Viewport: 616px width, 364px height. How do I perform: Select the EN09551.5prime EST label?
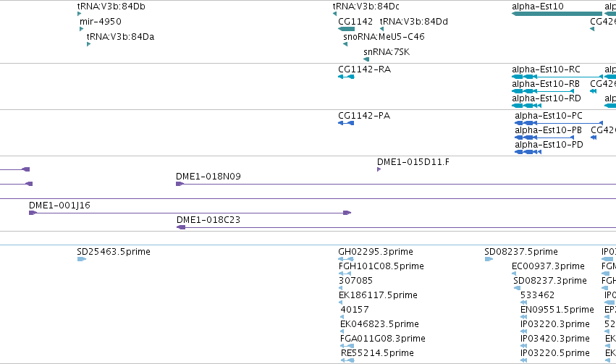(557, 310)
